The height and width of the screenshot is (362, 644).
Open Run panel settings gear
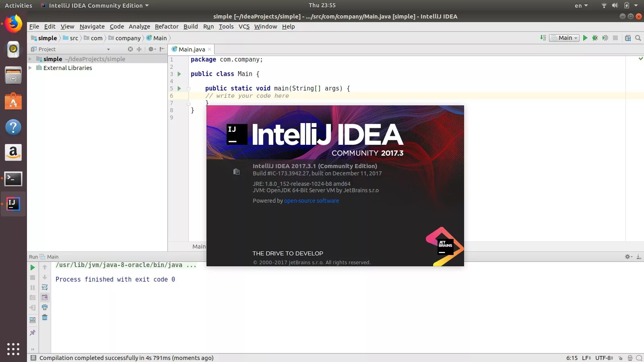pos(628,257)
